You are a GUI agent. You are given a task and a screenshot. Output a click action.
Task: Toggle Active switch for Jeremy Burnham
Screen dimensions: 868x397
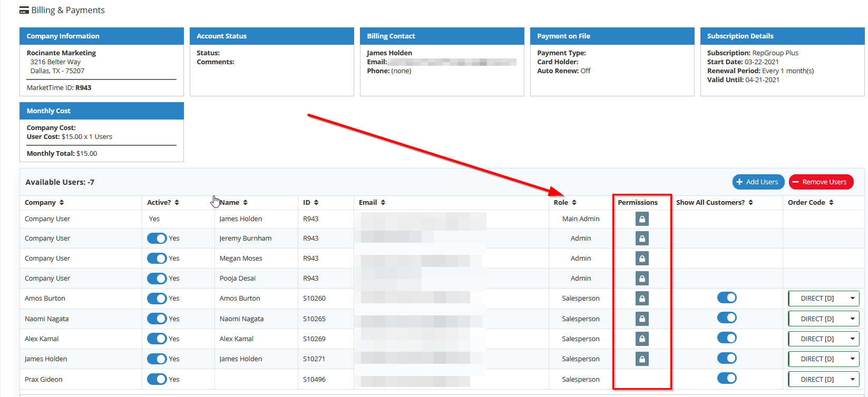pyautogui.click(x=157, y=239)
